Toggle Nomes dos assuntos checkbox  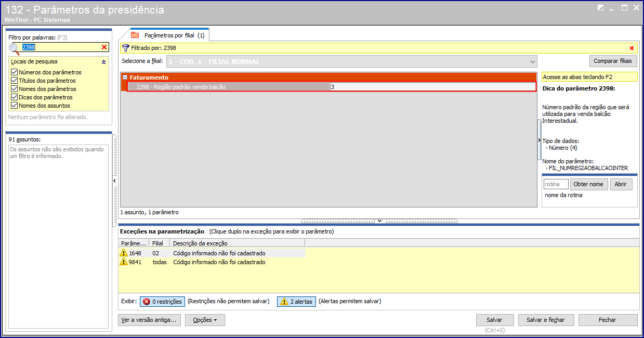pyautogui.click(x=14, y=106)
